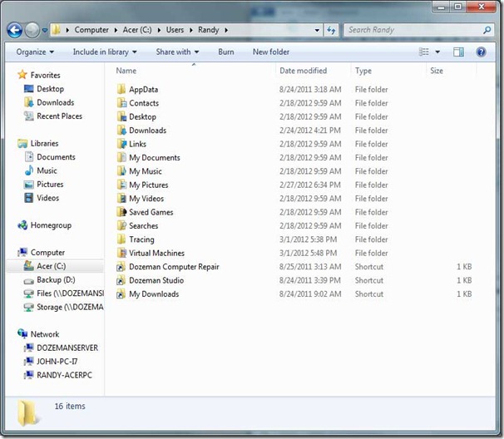
Task: Select the Downloads folder in file list
Action: 147,131
